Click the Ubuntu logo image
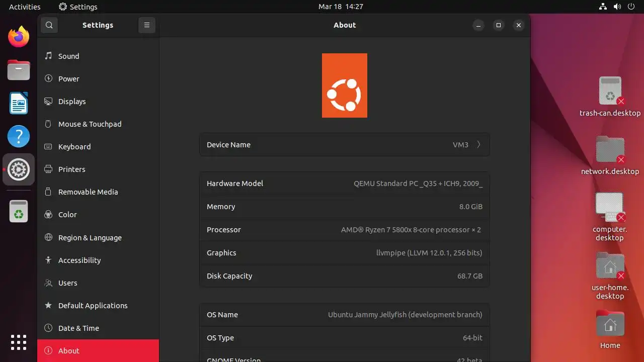644x362 pixels. [x=345, y=85]
